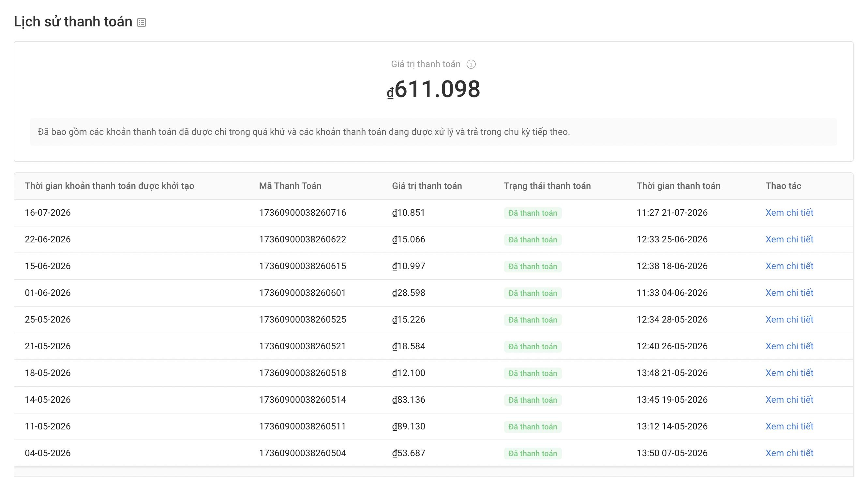Click the Đã thanh toán badge for 14-05-2026
This screenshot has width=868, height=477.
(533, 400)
